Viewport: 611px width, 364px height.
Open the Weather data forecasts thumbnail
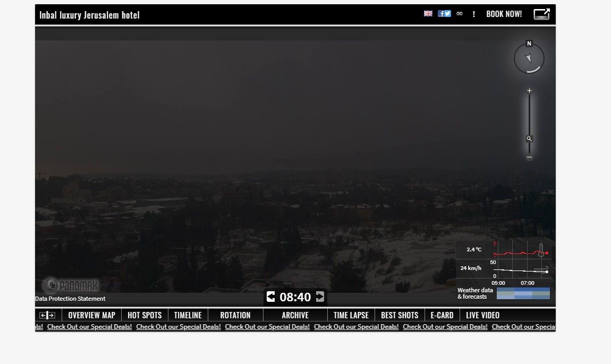(x=523, y=293)
